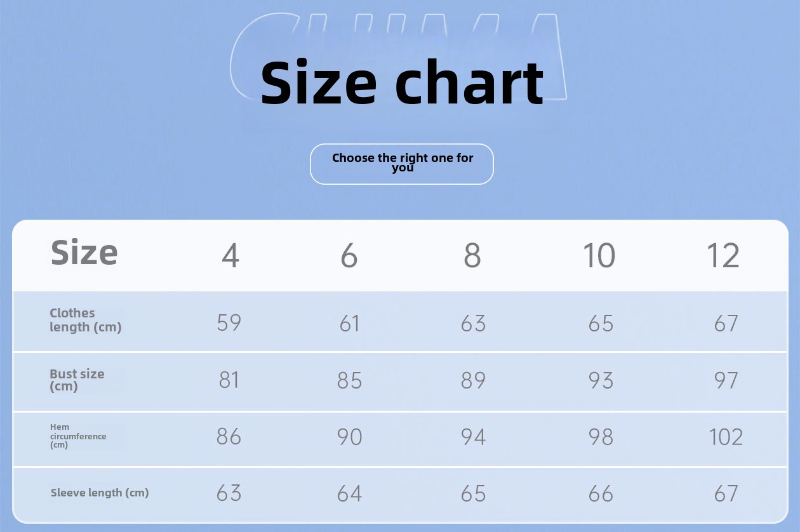The image size is (800, 532).
Task: Click hem circumference value 86 for size 4
Action: pos(229,437)
